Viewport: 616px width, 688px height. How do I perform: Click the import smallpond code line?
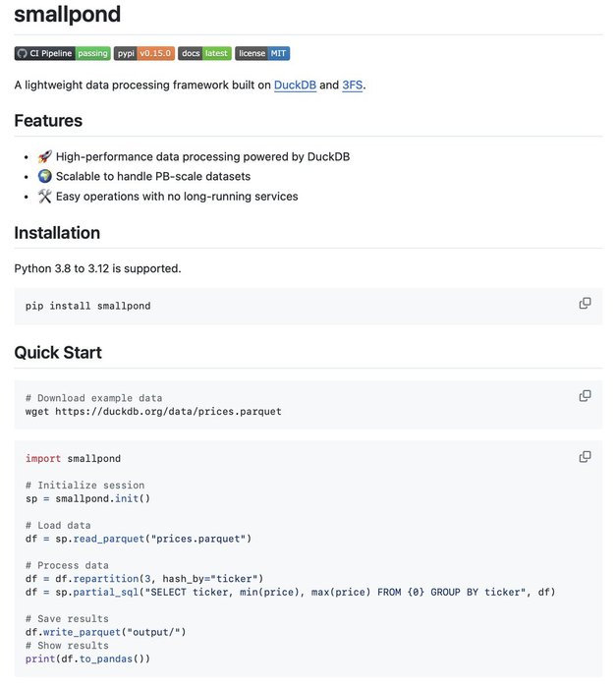pyautogui.click(x=73, y=458)
